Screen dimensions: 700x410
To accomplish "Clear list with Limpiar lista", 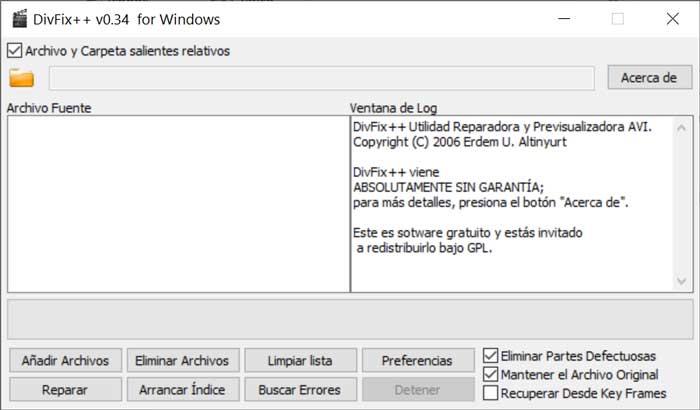I will (x=300, y=360).
